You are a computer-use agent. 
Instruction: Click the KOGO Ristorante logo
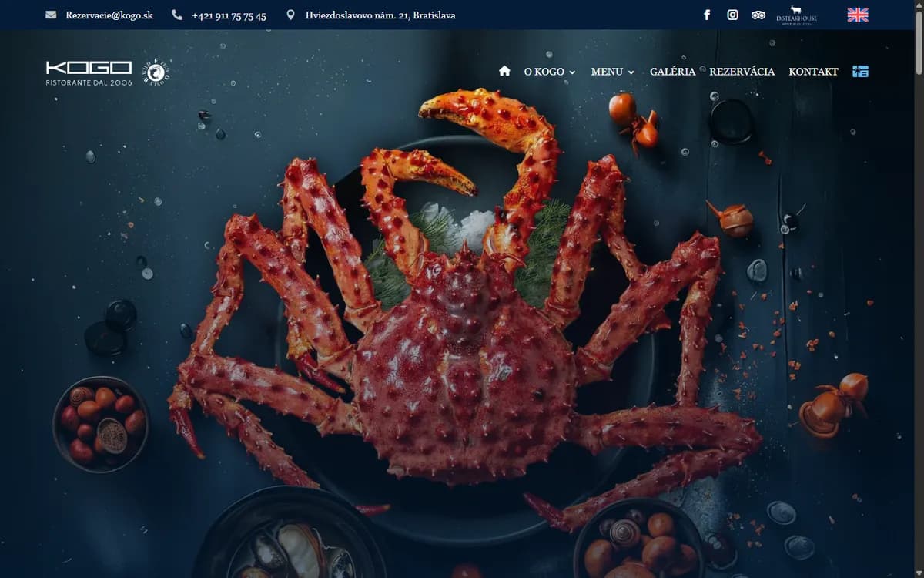[x=89, y=72]
